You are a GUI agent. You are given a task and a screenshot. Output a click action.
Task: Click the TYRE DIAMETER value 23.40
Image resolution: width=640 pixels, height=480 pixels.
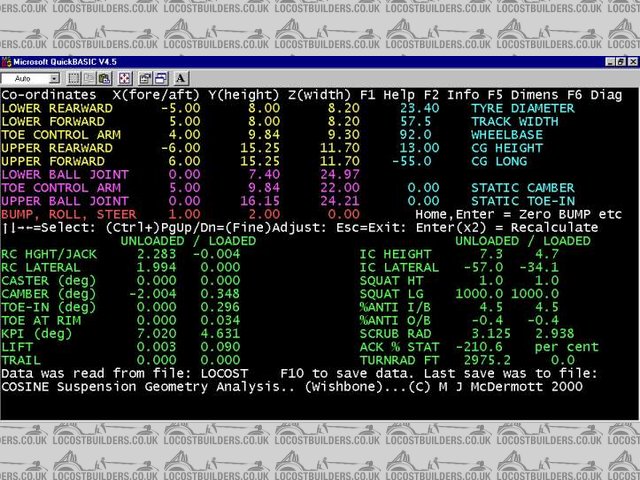click(419, 107)
